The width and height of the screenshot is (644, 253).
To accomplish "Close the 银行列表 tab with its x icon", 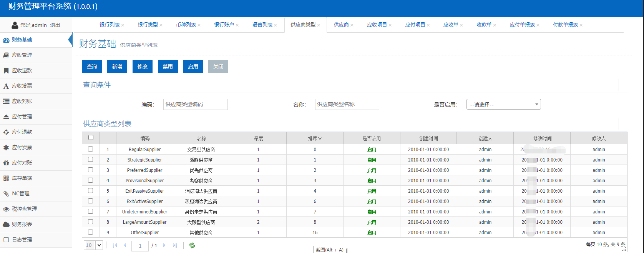I will pyautogui.click(x=123, y=25).
